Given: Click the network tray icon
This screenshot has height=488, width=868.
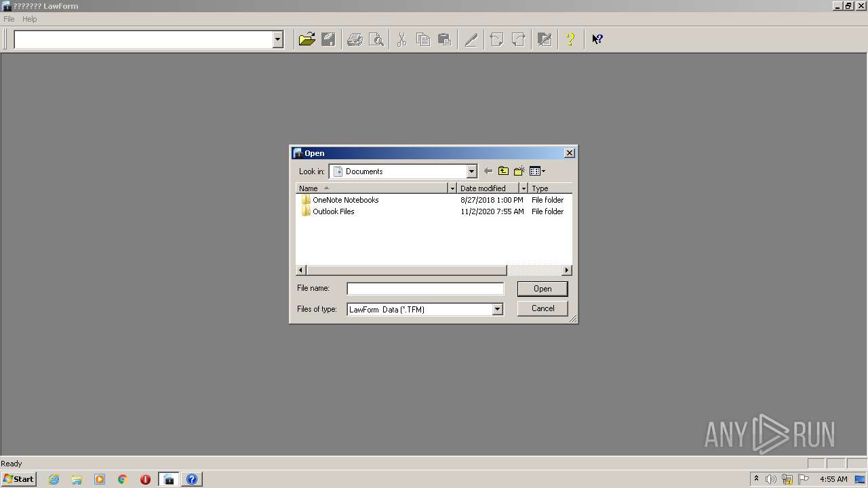Looking at the screenshot, I should coord(787,479).
